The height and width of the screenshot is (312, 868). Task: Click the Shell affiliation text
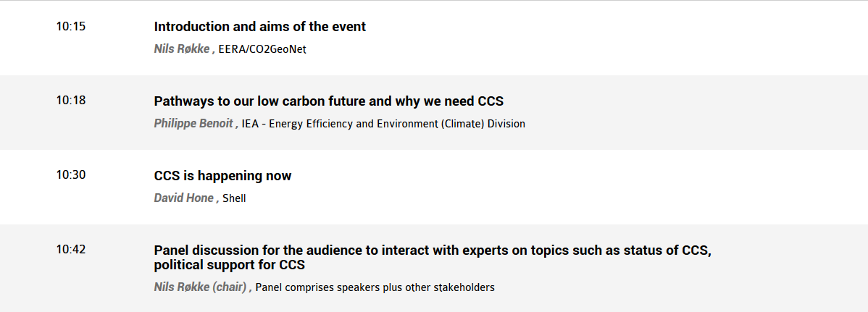(x=234, y=198)
